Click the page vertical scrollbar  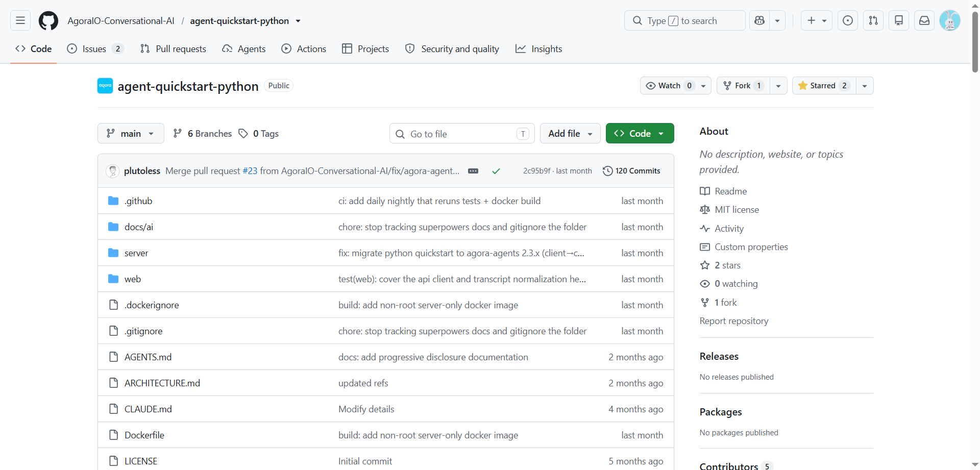(975, 41)
